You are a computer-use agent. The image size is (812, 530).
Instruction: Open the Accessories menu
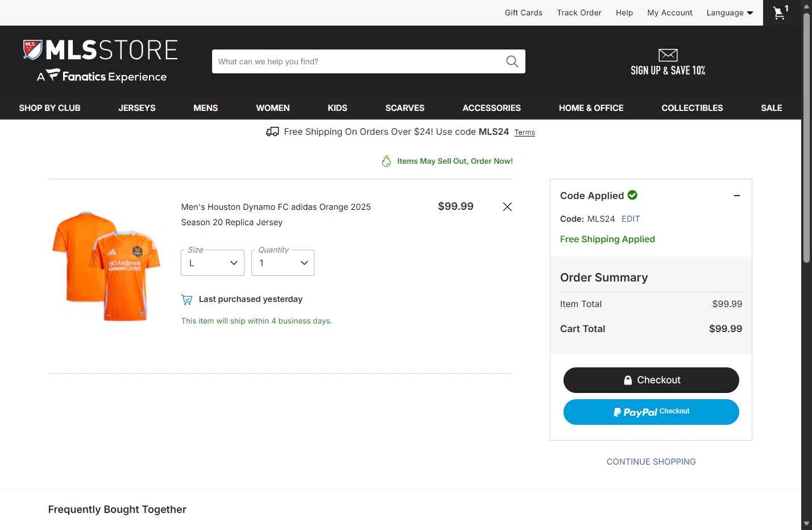coord(492,108)
